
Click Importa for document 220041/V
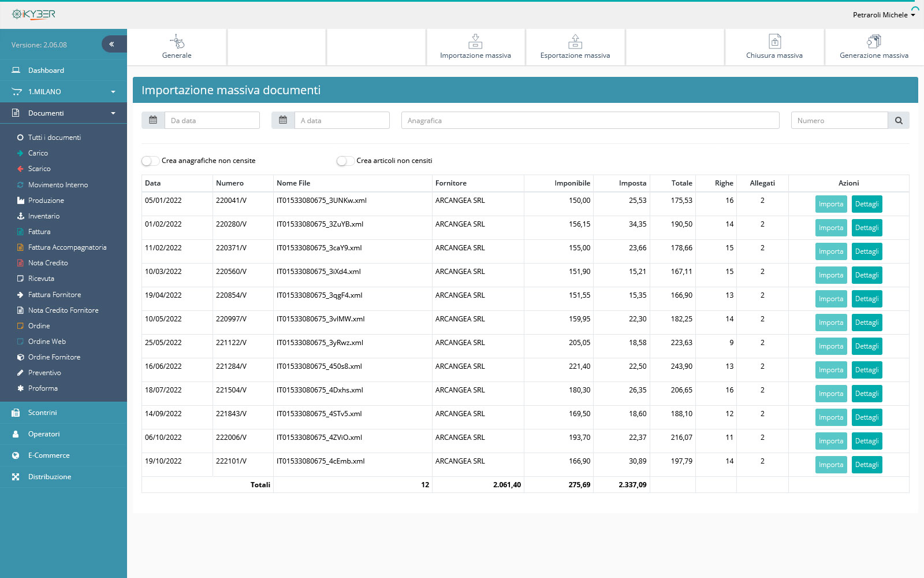tap(831, 204)
